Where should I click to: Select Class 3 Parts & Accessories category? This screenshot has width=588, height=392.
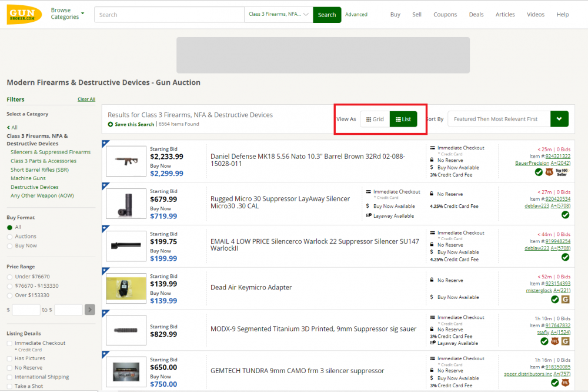(44, 161)
